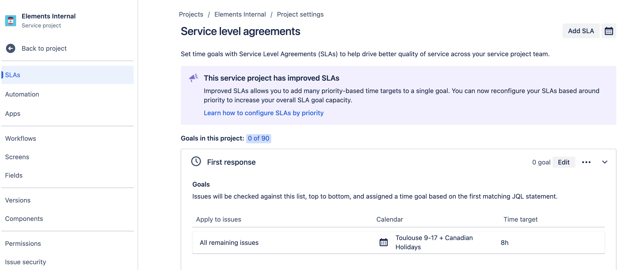The width and height of the screenshot is (644, 270).
Task: Click the megaphone announcement icon
Action: [x=193, y=78]
